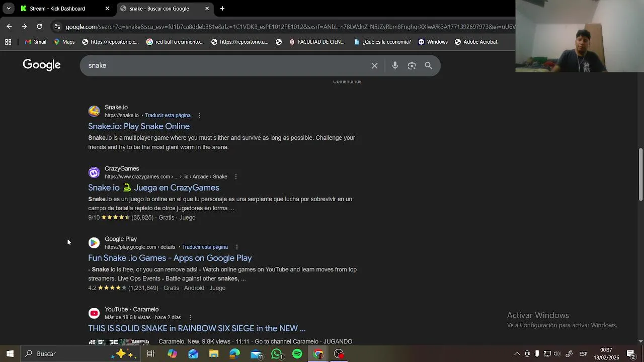Click the Windows taskbar Buscar search box
The height and width of the screenshot is (362, 644).
[x=80, y=353]
